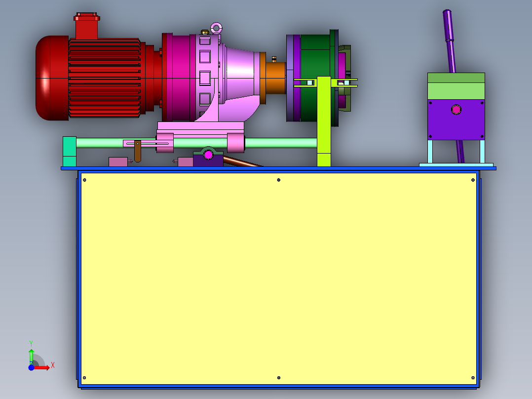Viewport: 532px width, 399px height.
Task: Select the brass plug on top of gearbox
Action: click(x=205, y=32)
